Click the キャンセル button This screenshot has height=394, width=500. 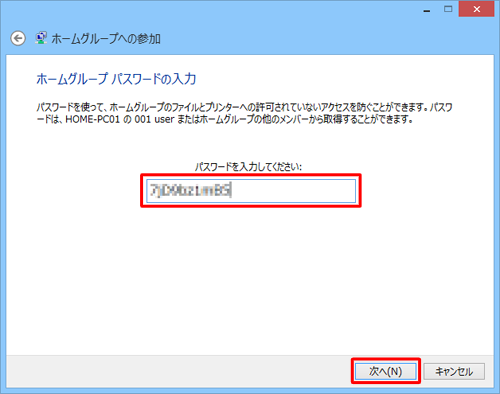(x=454, y=371)
